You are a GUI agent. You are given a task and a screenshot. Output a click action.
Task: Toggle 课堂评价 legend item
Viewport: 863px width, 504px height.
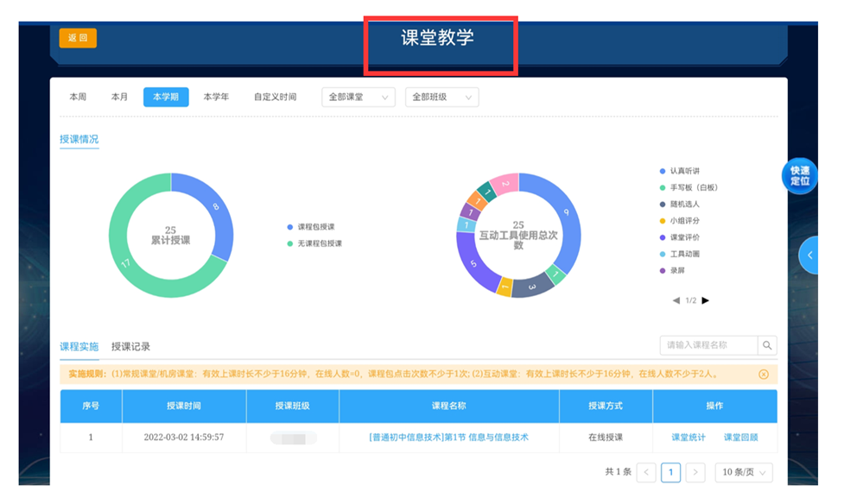(680, 237)
